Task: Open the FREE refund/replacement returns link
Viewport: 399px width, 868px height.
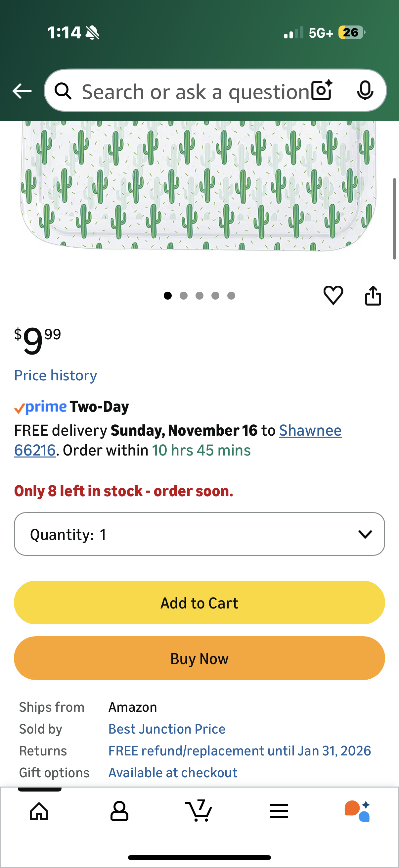Action: click(239, 750)
